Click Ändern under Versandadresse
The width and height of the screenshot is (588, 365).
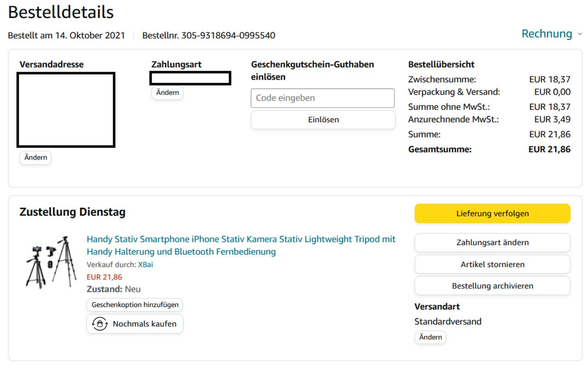(36, 158)
